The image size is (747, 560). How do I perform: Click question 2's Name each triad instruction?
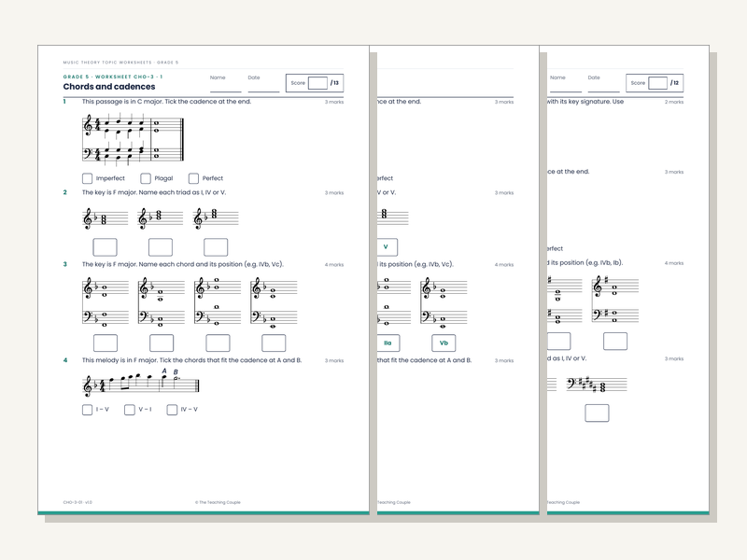154,192
